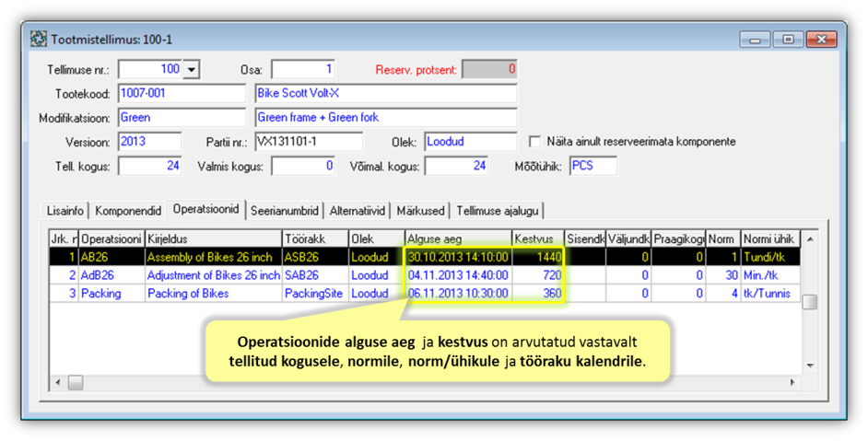Click the Võimal. kogus field

[x=456, y=166]
